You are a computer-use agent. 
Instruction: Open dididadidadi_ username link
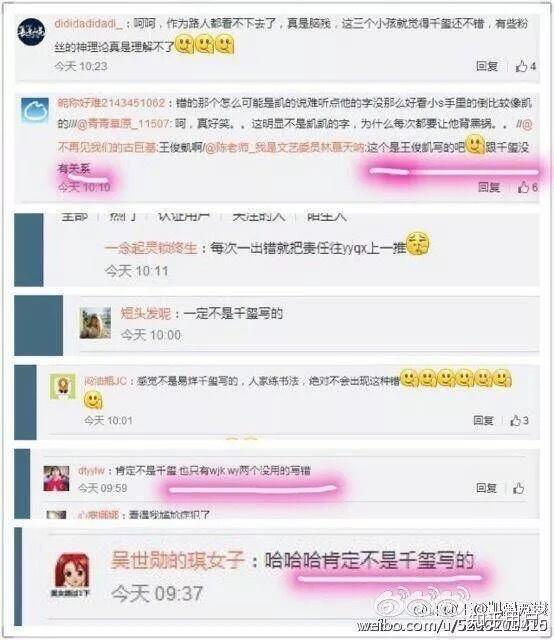click(88, 24)
